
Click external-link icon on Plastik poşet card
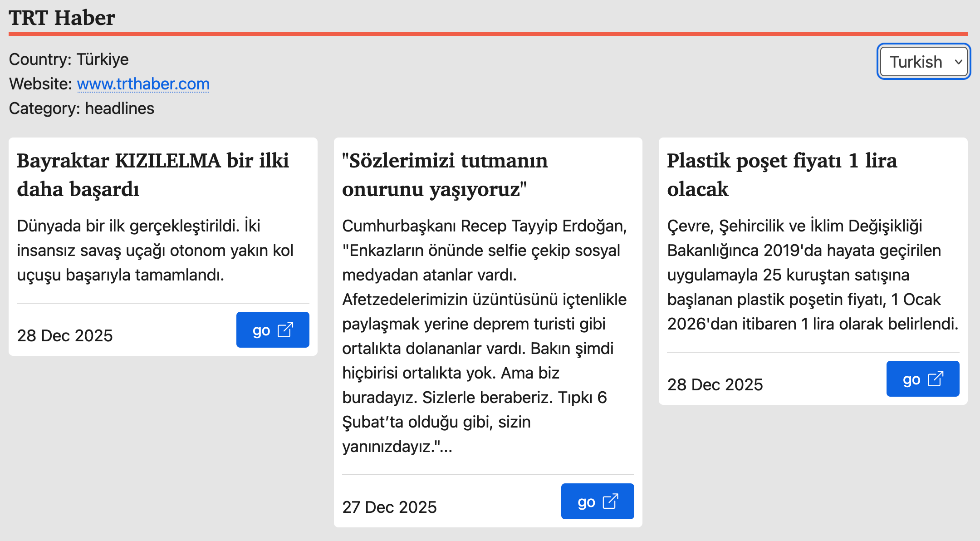[936, 379]
